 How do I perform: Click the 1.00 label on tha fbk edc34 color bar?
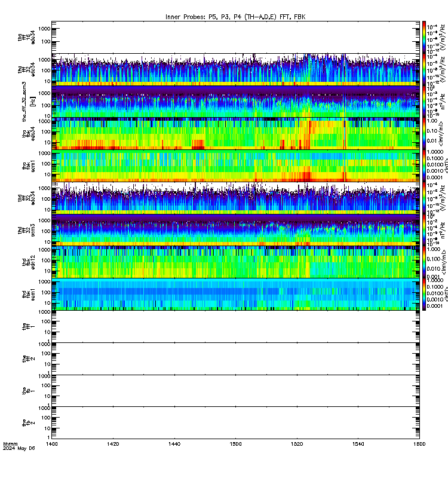432,121
